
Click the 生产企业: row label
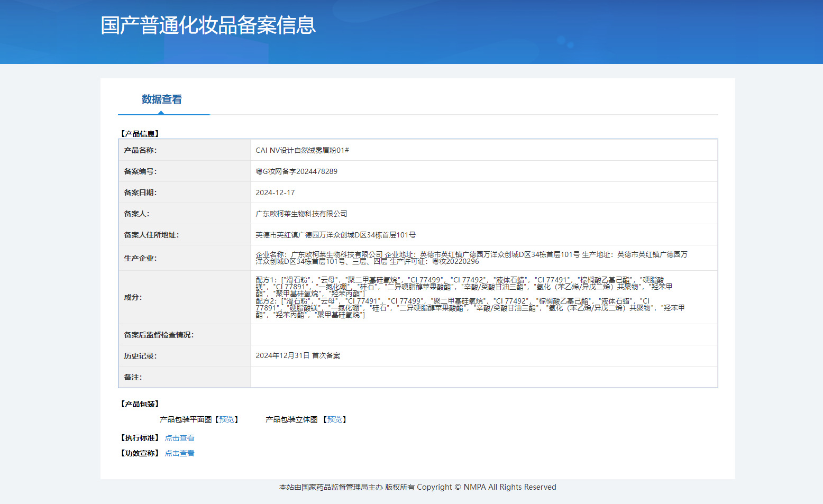click(x=140, y=258)
